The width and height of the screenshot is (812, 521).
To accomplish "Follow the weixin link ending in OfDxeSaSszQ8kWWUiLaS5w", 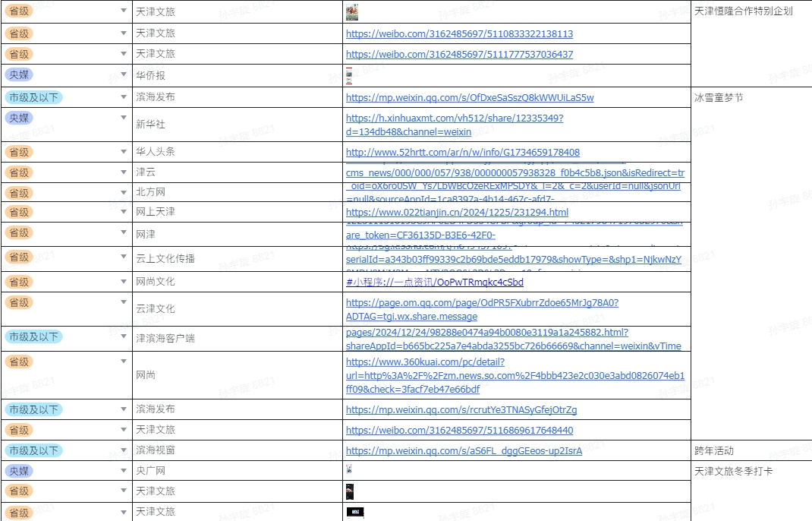I will (470, 97).
